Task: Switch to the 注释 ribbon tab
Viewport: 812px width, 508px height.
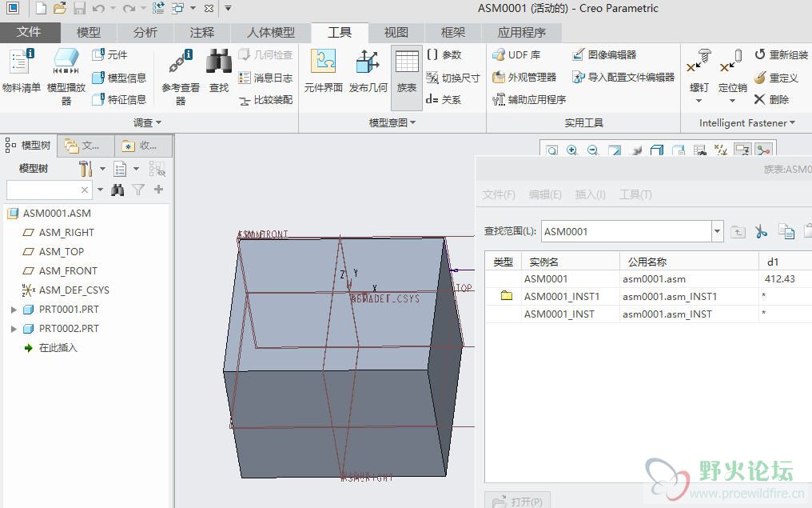Action: [x=202, y=33]
